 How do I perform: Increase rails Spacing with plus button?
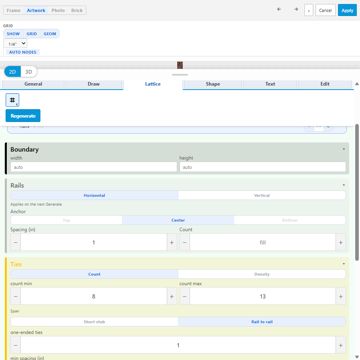(172, 242)
